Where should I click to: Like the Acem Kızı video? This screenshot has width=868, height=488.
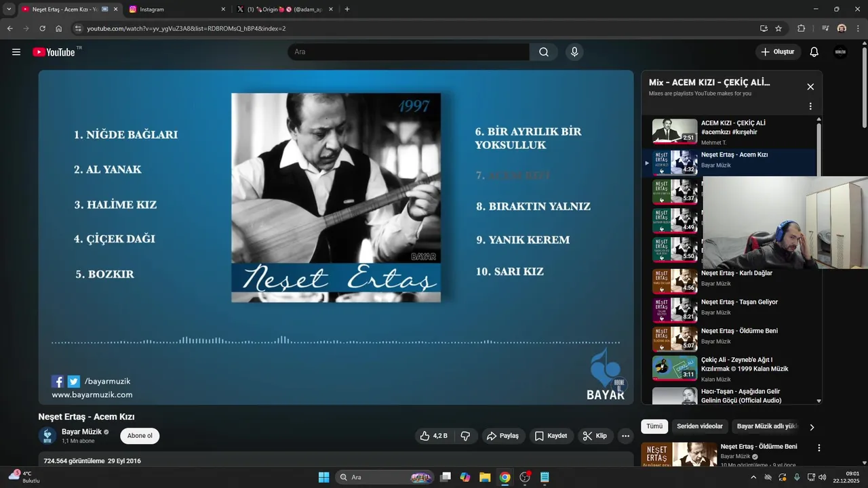tap(433, 436)
